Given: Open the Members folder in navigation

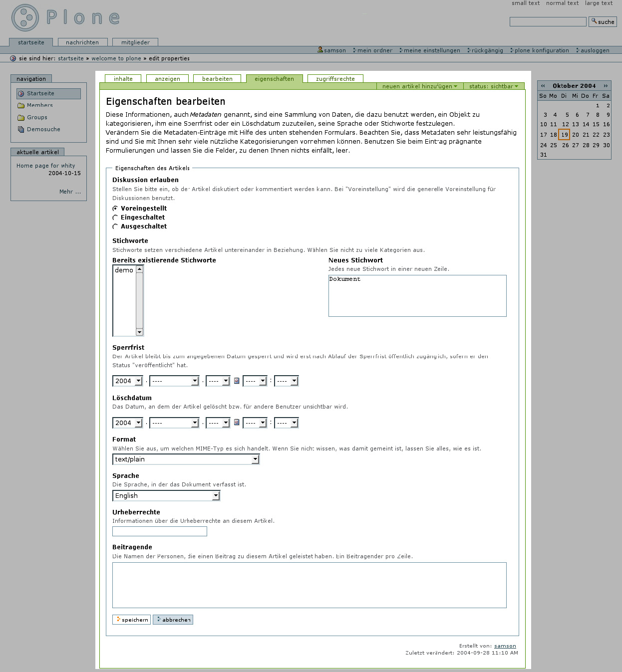Looking at the screenshot, I should [39, 105].
